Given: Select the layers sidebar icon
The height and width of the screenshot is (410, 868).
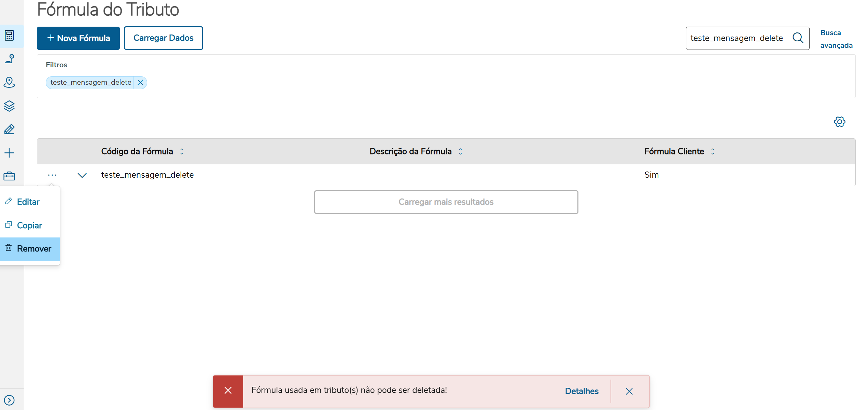Looking at the screenshot, I should (x=9, y=106).
